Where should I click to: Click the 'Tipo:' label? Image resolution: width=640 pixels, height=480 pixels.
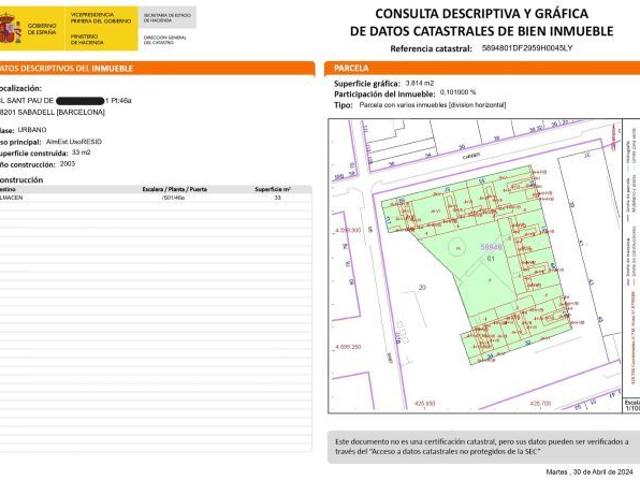pos(343,105)
